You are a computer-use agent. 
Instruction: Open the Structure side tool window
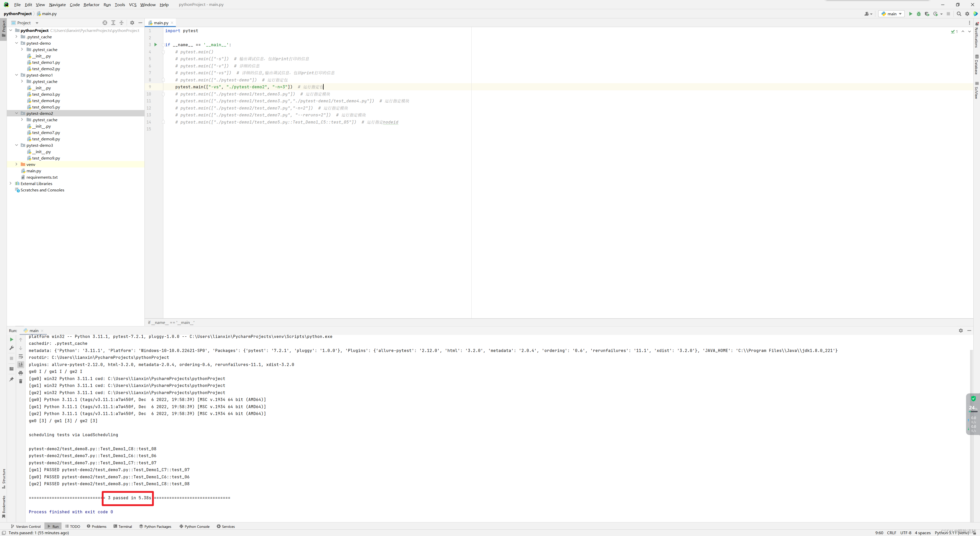point(4,479)
